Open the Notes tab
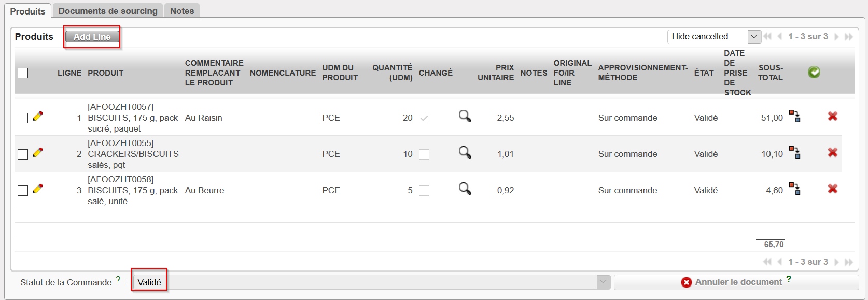Screen dimensions: 868x300 [x=182, y=11]
